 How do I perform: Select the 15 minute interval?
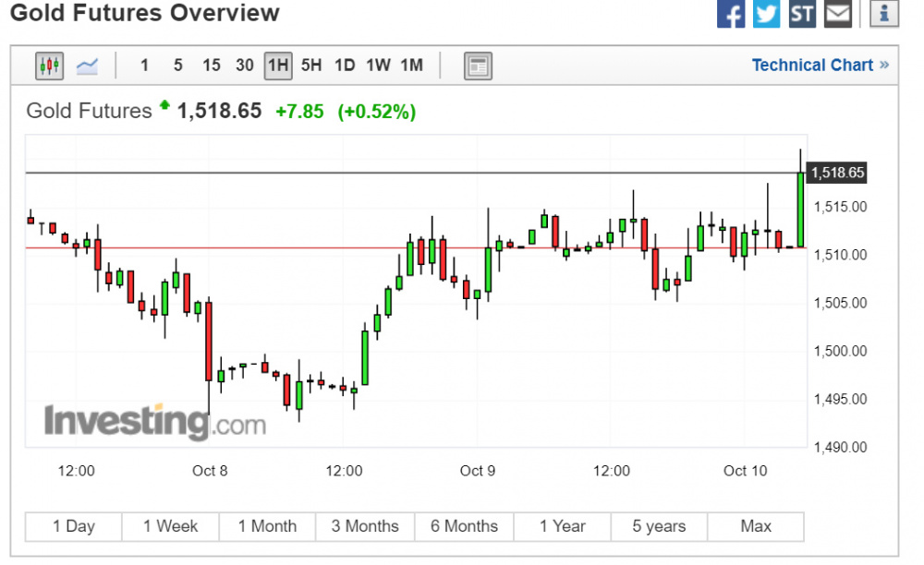[211, 66]
